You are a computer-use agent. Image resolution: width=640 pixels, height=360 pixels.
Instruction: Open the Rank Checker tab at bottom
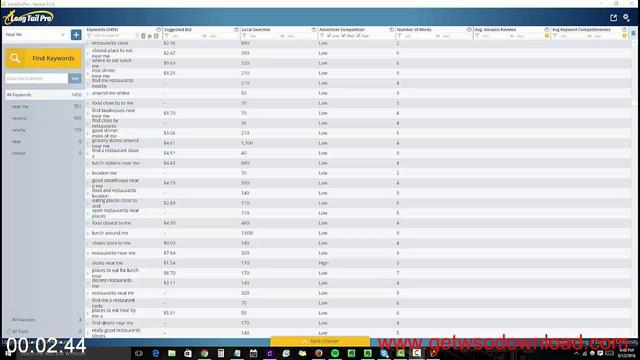coord(320,341)
